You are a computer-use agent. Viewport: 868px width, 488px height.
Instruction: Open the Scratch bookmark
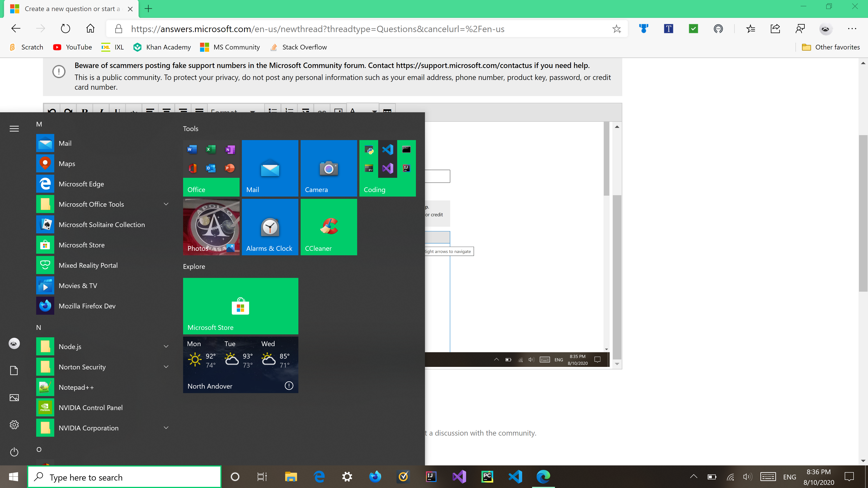(x=26, y=47)
